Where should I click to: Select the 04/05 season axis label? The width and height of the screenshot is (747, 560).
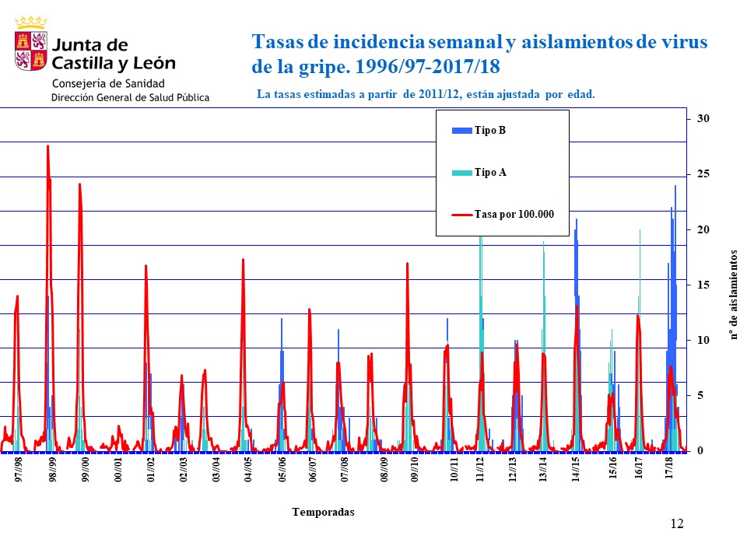coord(248,471)
